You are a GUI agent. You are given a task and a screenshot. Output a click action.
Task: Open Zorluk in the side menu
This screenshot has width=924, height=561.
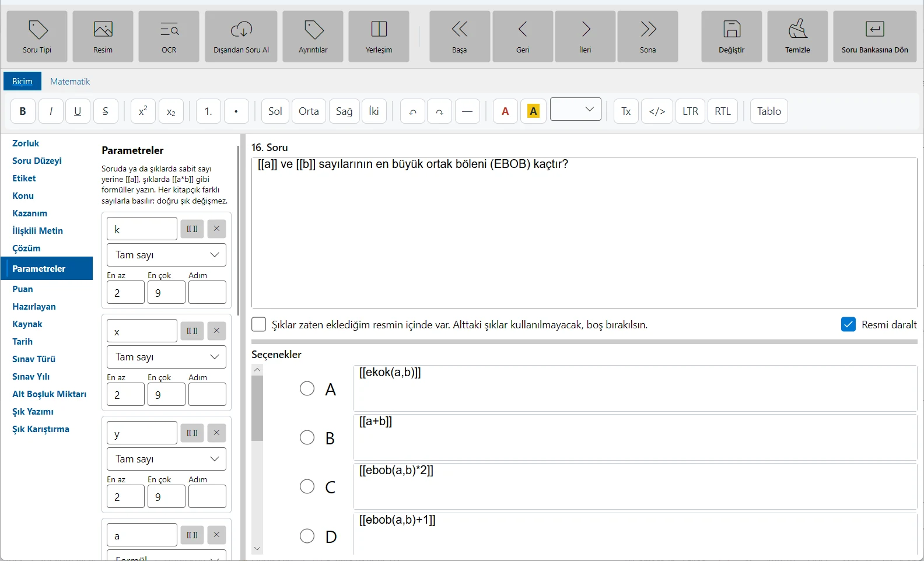pos(26,143)
